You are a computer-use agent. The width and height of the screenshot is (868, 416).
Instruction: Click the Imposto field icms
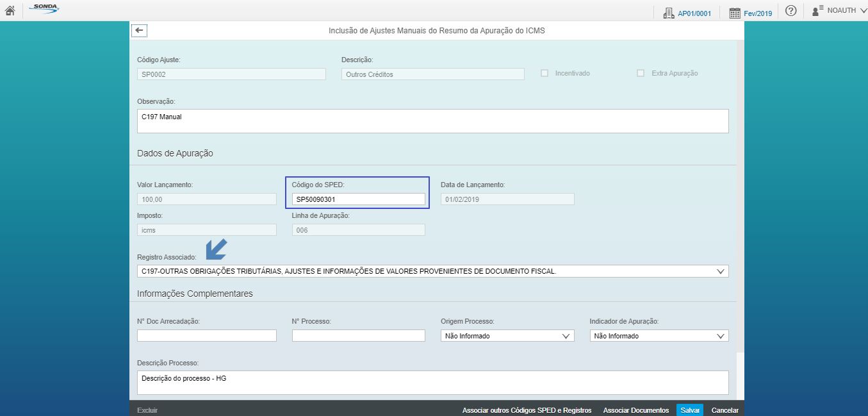click(207, 230)
